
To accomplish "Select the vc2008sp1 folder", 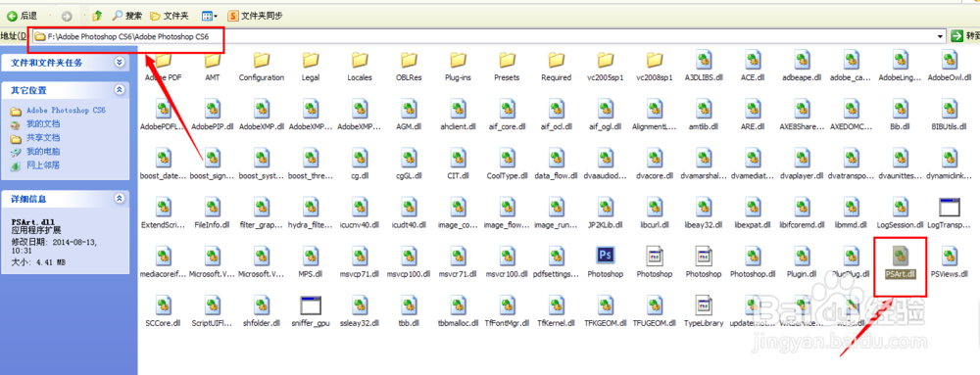I will [x=654, y=67].
